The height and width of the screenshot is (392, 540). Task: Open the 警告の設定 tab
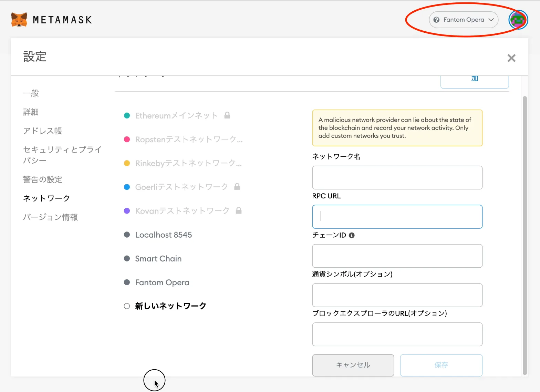coord(43,179)
